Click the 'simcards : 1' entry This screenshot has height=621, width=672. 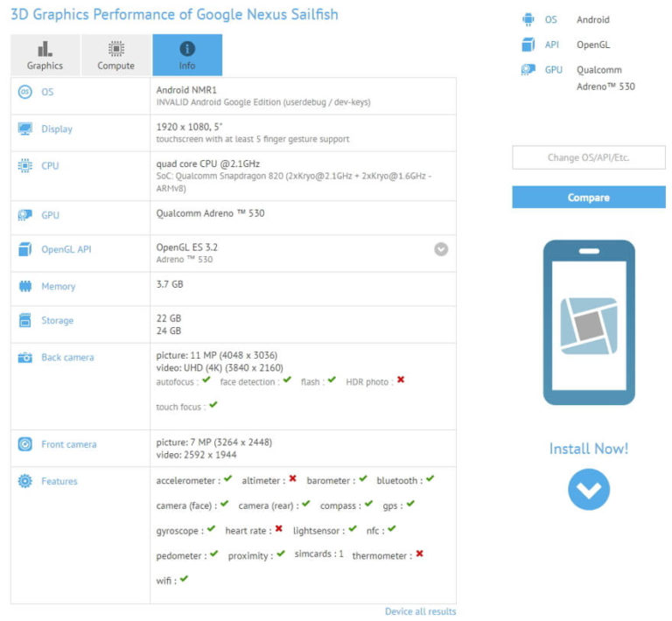[x=318, y=554]
